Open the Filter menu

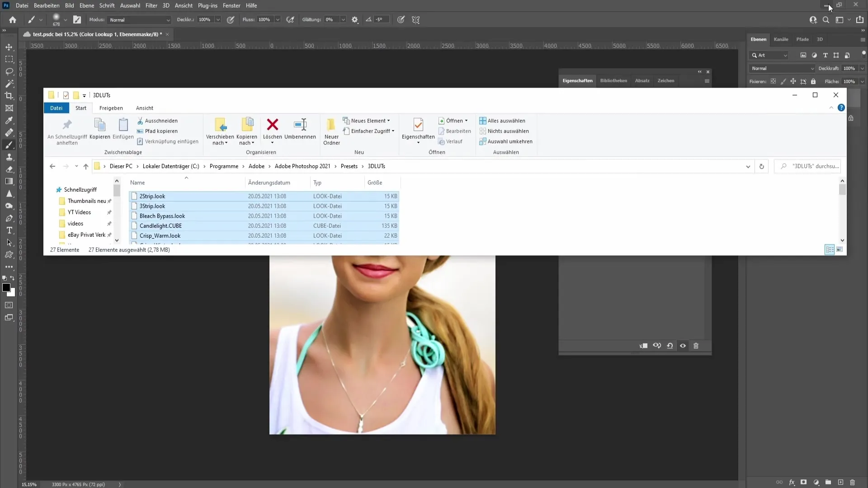(x=151, y=5)
